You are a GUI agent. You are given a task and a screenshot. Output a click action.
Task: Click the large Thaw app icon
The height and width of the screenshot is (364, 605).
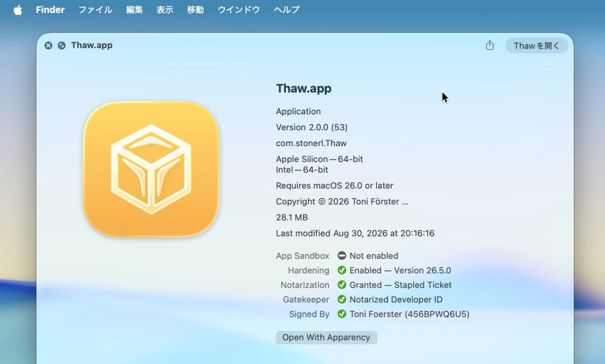click(x=151, y=169)
